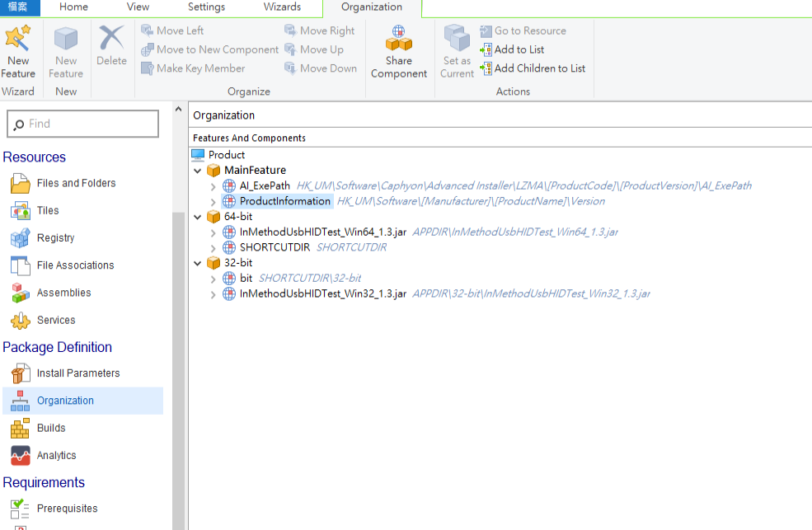Image resolution: width=812 pixels, height=530 pixels.
Task: Switch to the Home tab
Action: coord(73,7)
